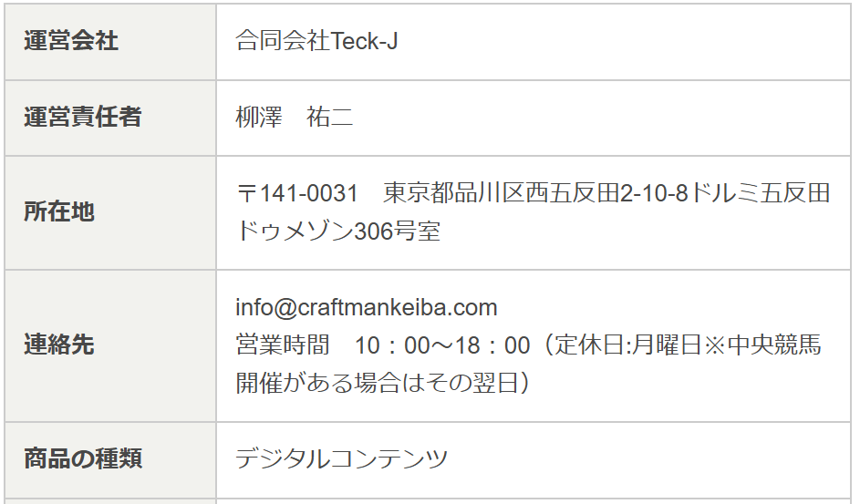
Task: Click the 所在地 header cell
Action: pyautogui.click(x=110, y=212)
